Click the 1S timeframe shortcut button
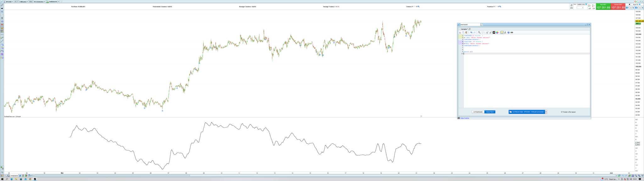Image resolution: width=644 pixels, height=181 pixels. click(x=15, y=2)
